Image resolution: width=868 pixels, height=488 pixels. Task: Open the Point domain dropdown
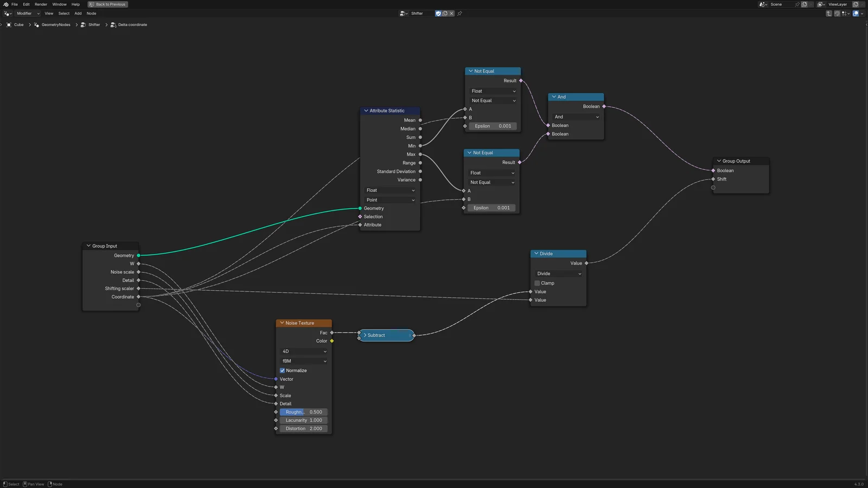point(390,200)
